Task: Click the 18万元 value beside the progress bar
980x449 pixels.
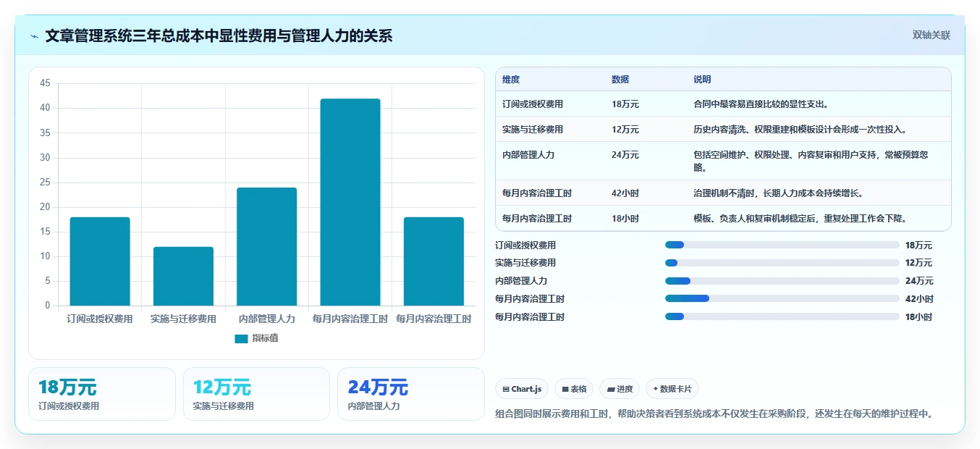Action: tap(918, 246)
